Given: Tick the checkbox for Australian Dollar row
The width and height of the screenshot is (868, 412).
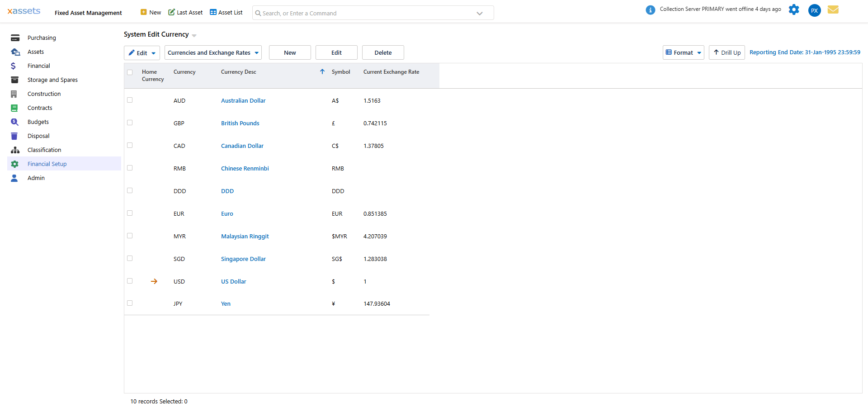Looking at the screenshot, I should pos(130,100).
